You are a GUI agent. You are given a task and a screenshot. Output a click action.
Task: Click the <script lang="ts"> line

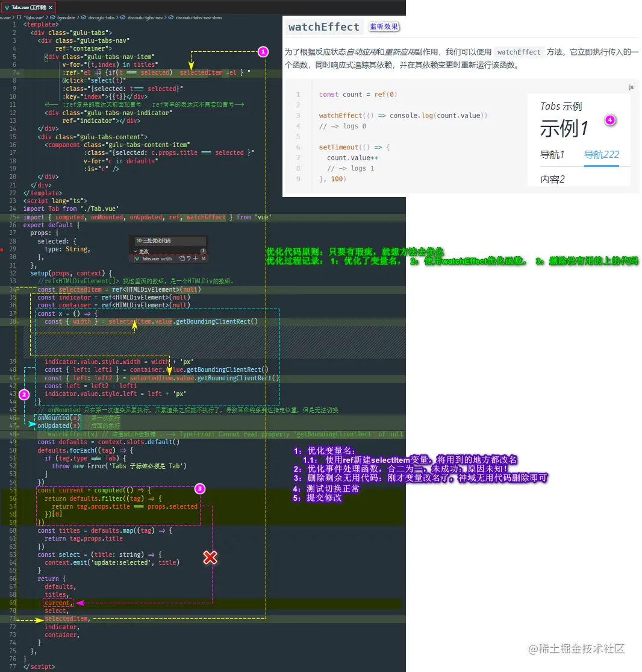[55, 201]
